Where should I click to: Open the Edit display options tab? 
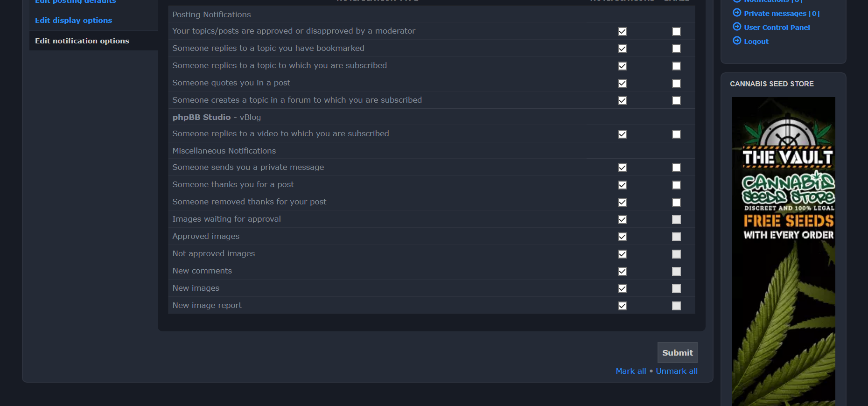point(73,21)
